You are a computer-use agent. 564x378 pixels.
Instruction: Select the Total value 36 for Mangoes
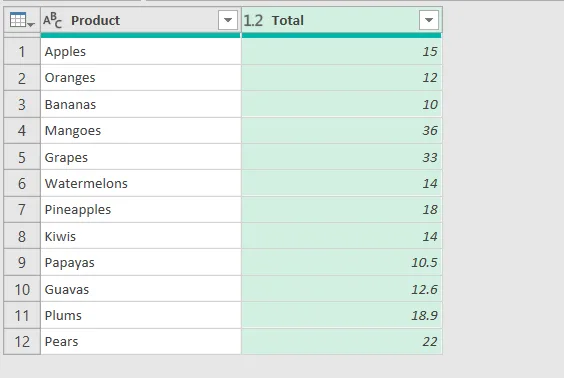[x=342, y=131]
